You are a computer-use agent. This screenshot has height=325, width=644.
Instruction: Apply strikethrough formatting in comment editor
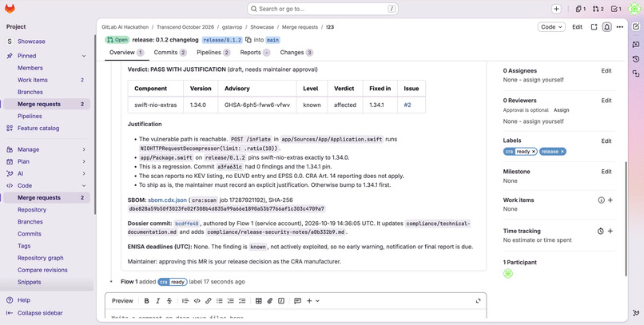tap(169, 301)
